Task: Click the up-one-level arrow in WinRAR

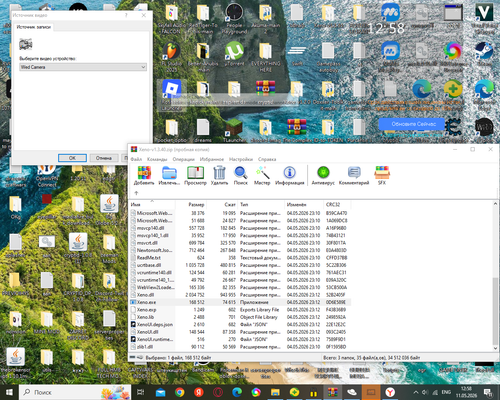Action: tap(136, 193)
